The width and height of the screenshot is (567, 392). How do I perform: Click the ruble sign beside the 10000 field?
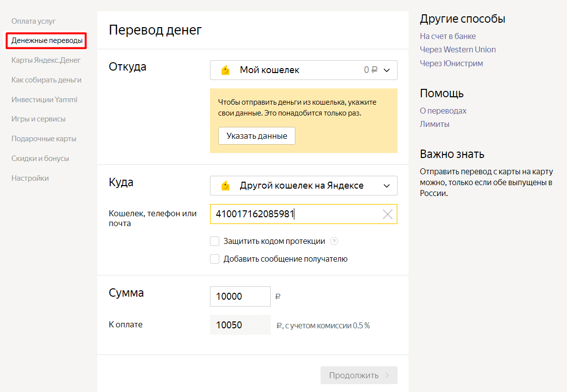pyautogui.click(x=278, y=297)
